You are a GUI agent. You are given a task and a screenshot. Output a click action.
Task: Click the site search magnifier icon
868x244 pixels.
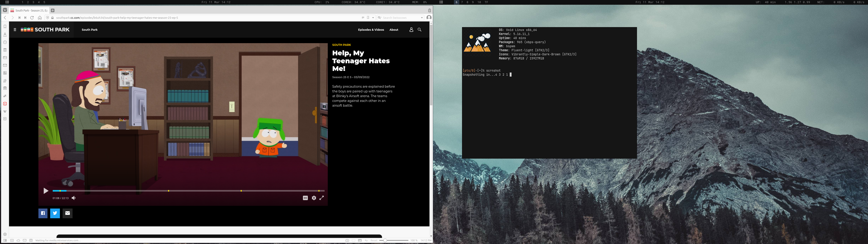[420, 30]
